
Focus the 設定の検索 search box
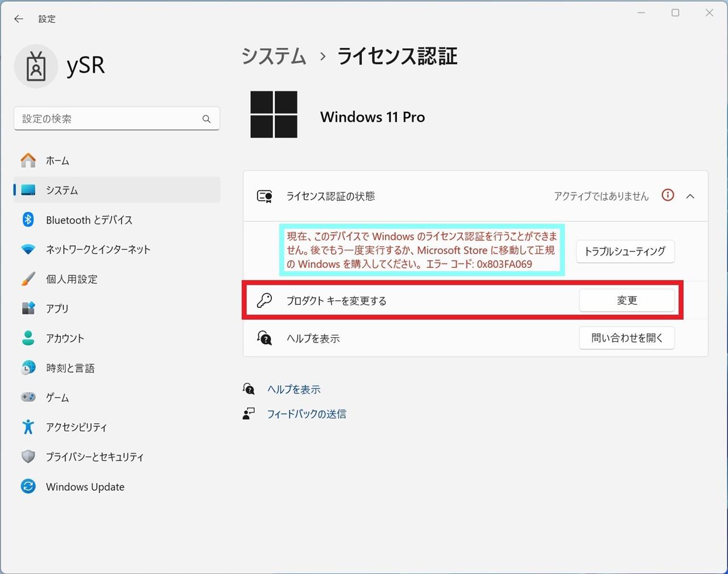tap(117, 119)
